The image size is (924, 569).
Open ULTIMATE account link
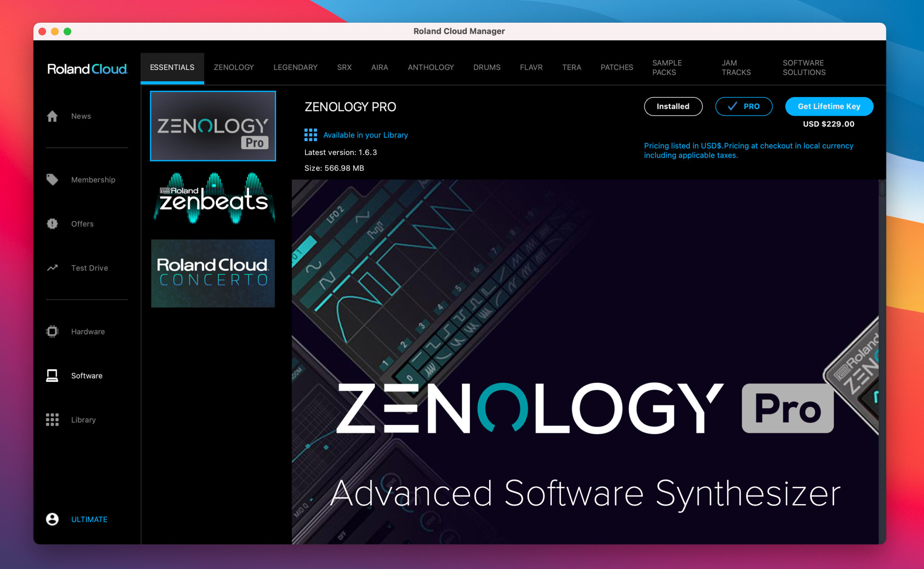[x=89, y=519]
